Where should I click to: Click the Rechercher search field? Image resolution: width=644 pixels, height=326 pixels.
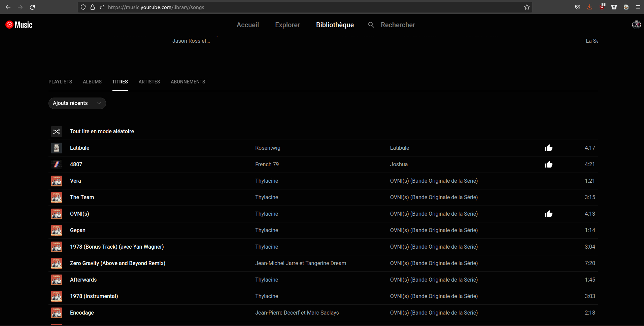coord(398,25)
